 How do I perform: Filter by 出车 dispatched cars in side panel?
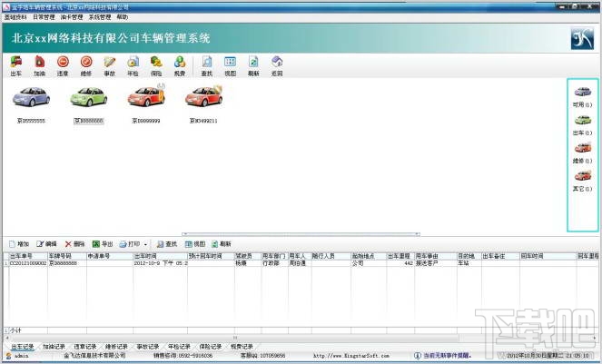tap(582, 125)
